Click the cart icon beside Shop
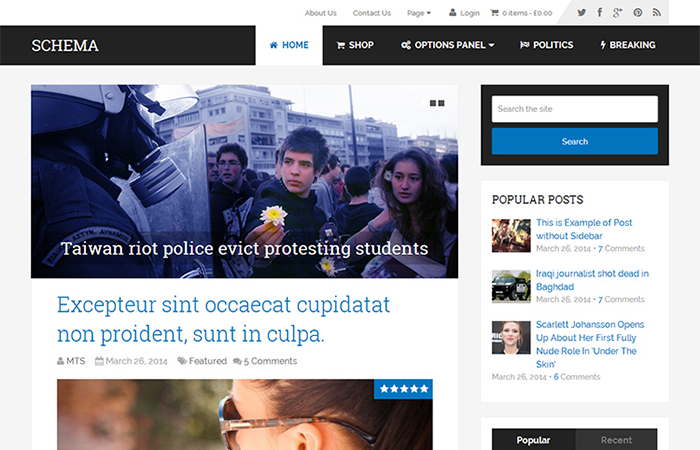Image resolution: width=700 pixels, height=450 pixels. pyautogui.click(x=341, y=45)
